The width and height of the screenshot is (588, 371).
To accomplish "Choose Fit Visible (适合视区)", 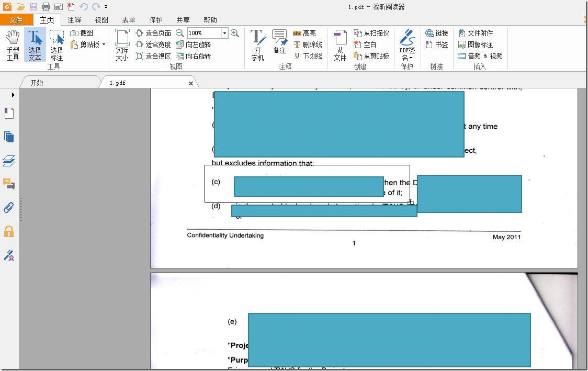I will 153,56.
